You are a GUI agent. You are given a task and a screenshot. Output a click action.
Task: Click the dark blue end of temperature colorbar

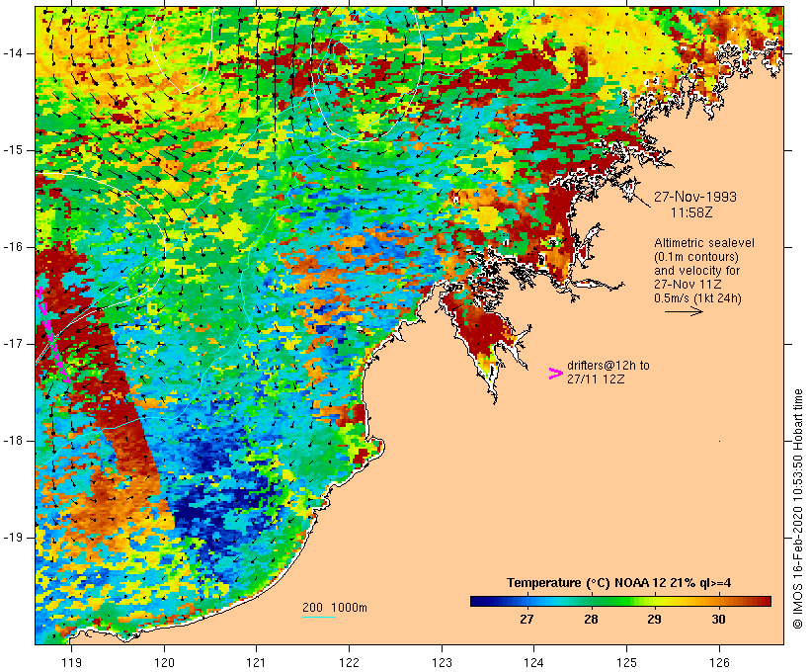476,601
